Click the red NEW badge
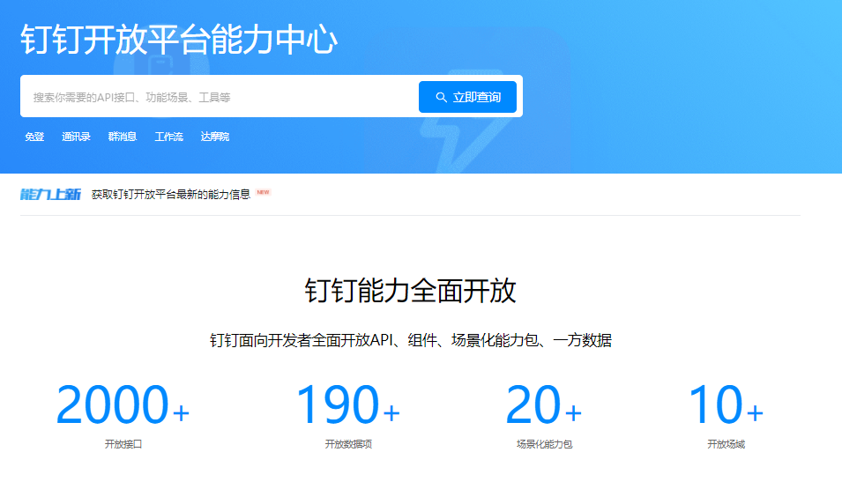The width and height of the screenshot is (842, 504). click(263, 192)
